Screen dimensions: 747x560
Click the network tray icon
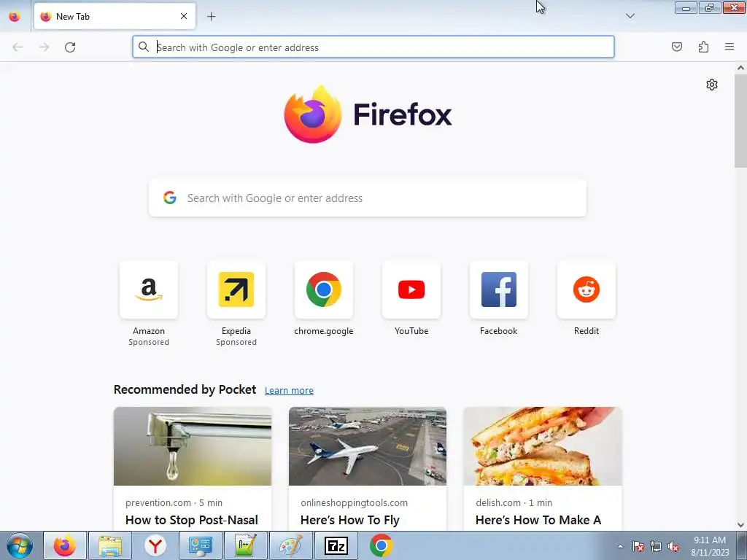(656, 547)
